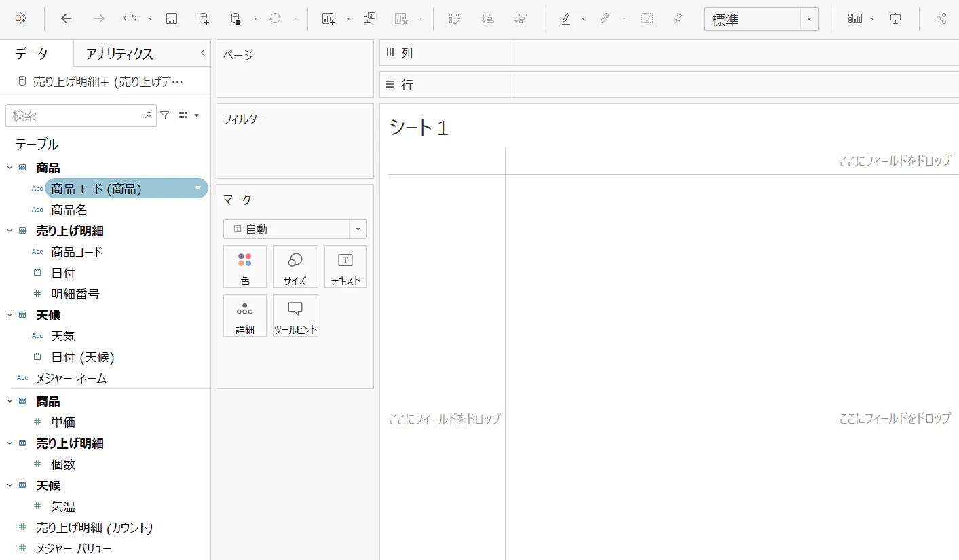
Task: Open the show/hide cards dropdown arrow
Action: click(x=872, y=19)
